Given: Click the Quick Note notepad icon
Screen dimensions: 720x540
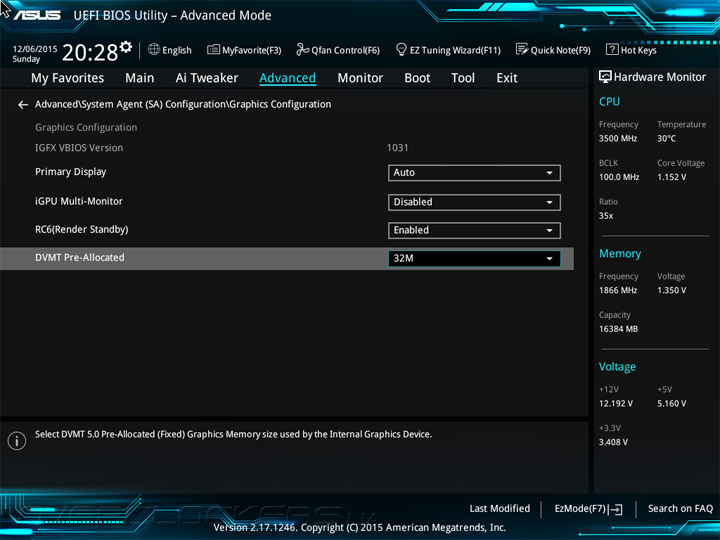Looking at the screenshot, I should [522, 49].
